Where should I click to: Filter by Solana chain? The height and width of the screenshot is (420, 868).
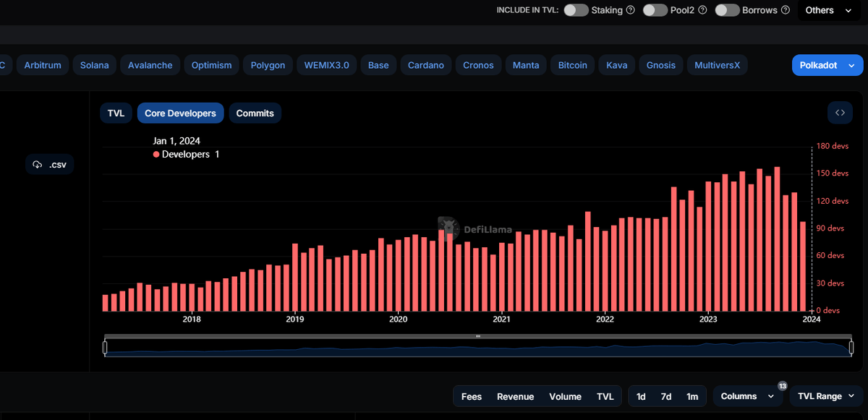(x=95, y=65)
